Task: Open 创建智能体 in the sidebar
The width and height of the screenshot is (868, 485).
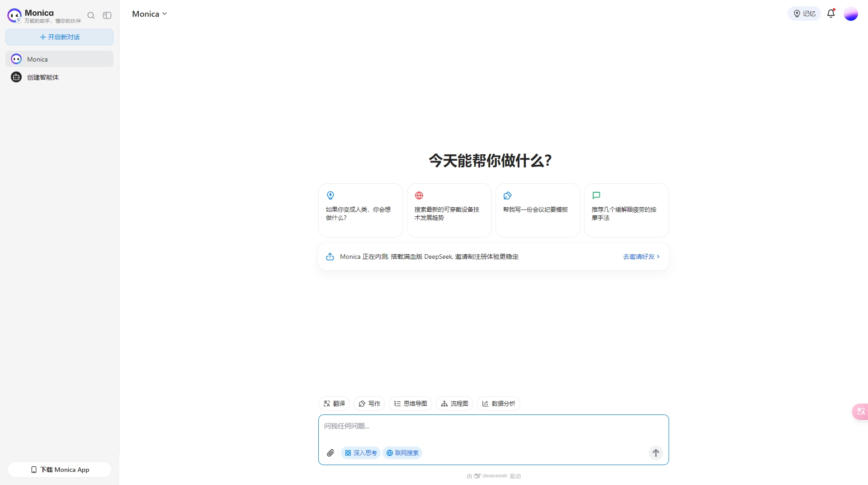Action: [x=59, y=77]
